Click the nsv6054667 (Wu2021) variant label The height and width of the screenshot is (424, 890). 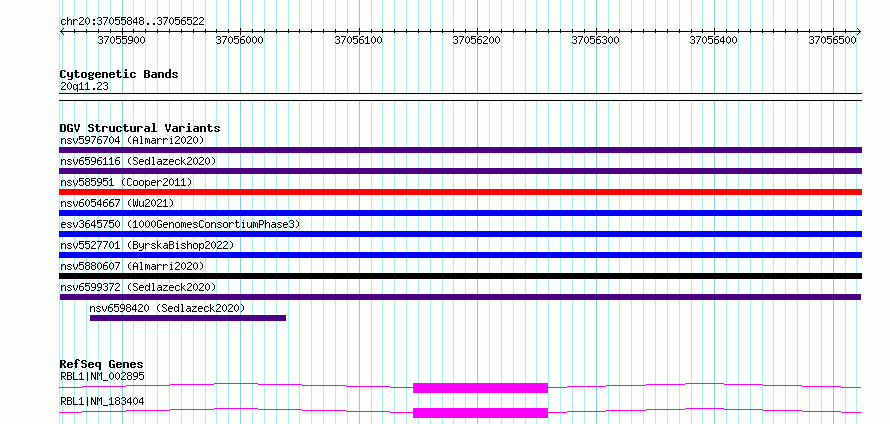click(x=117, y=203)
